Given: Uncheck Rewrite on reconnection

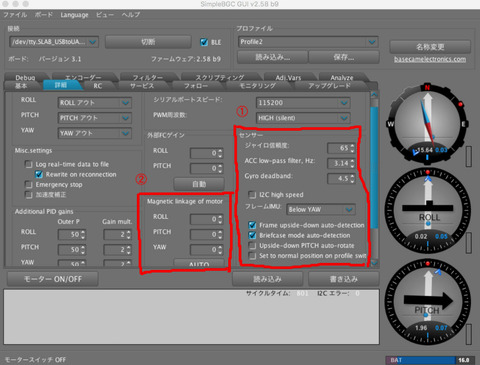Looking at the screenshot, I should point(39,174).
